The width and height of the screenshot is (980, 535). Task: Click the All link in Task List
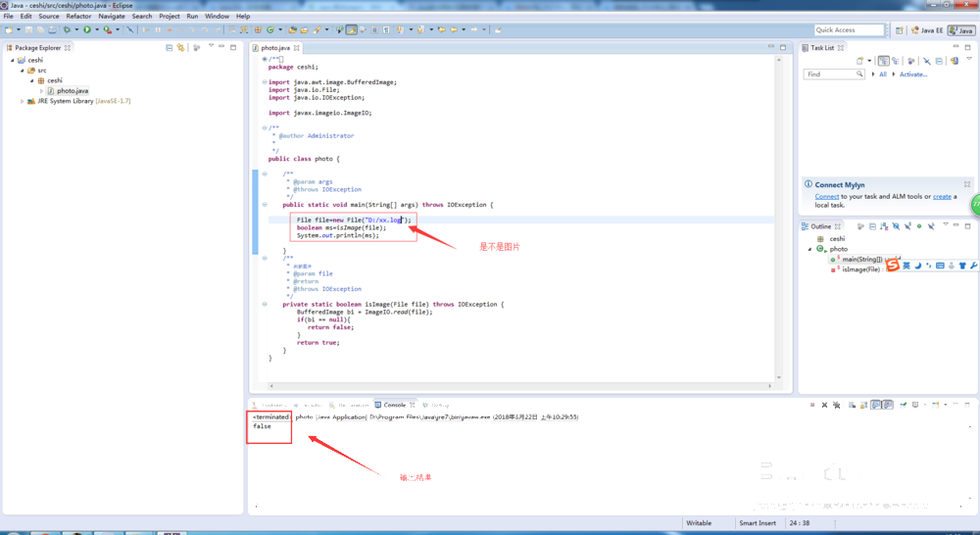[x=883, y=74]
